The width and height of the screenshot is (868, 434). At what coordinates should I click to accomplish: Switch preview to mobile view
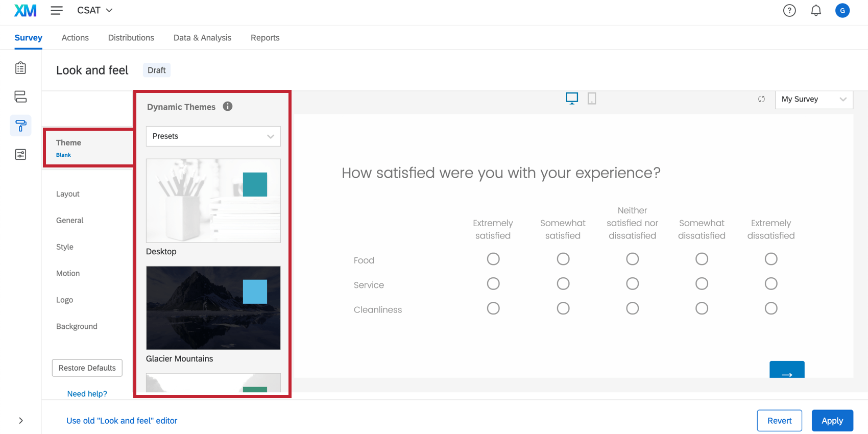click(592, 99)
